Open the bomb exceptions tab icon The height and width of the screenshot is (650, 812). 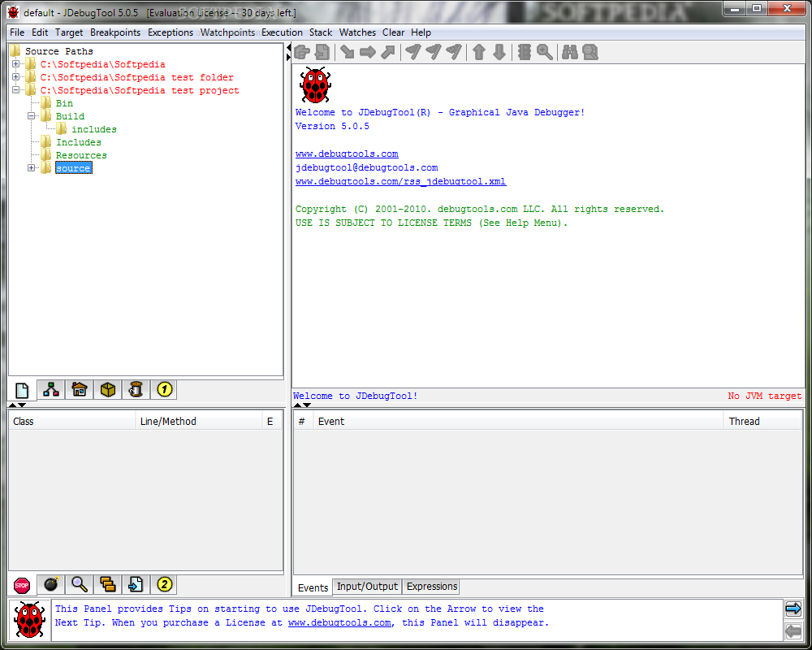point(50,585)
